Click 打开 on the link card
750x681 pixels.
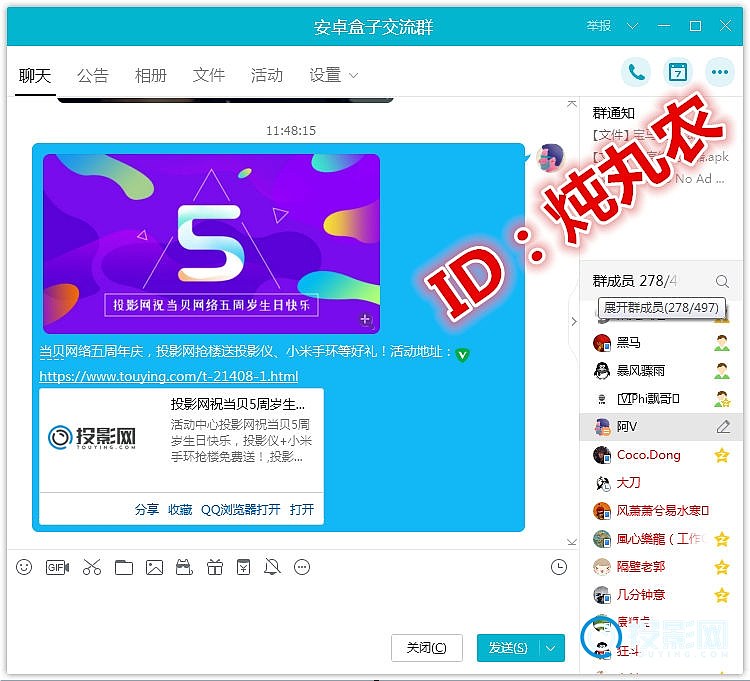(x=302, y=510)
